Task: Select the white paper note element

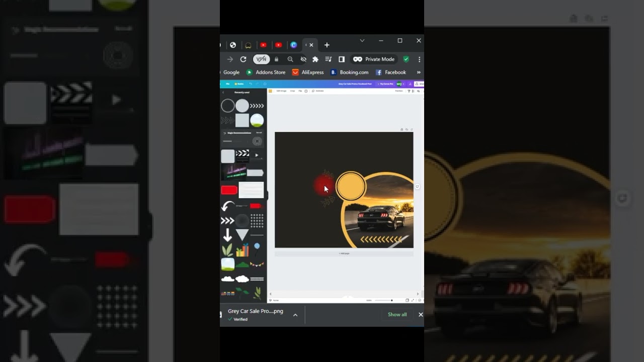Action: (x=251, y=190)
